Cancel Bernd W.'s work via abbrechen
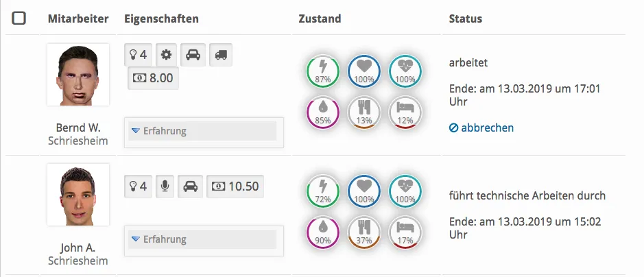The width and height of the screenshot is (644, 277). [481, 128]
